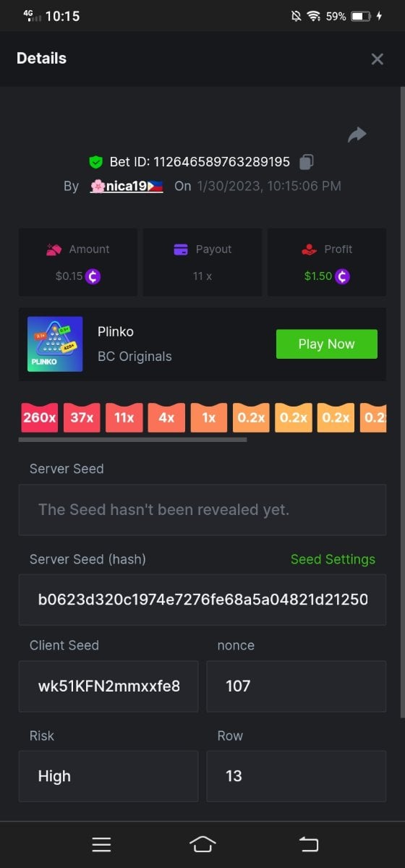The image size is (405, 868).
Task: Tap the share arrow icon
Action: pos(357,135)
